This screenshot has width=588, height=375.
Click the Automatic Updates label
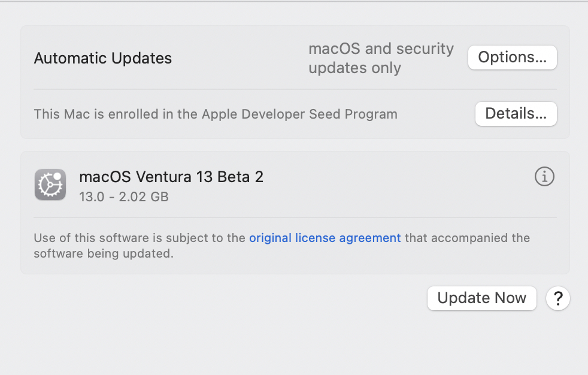(x=103, y=58)
